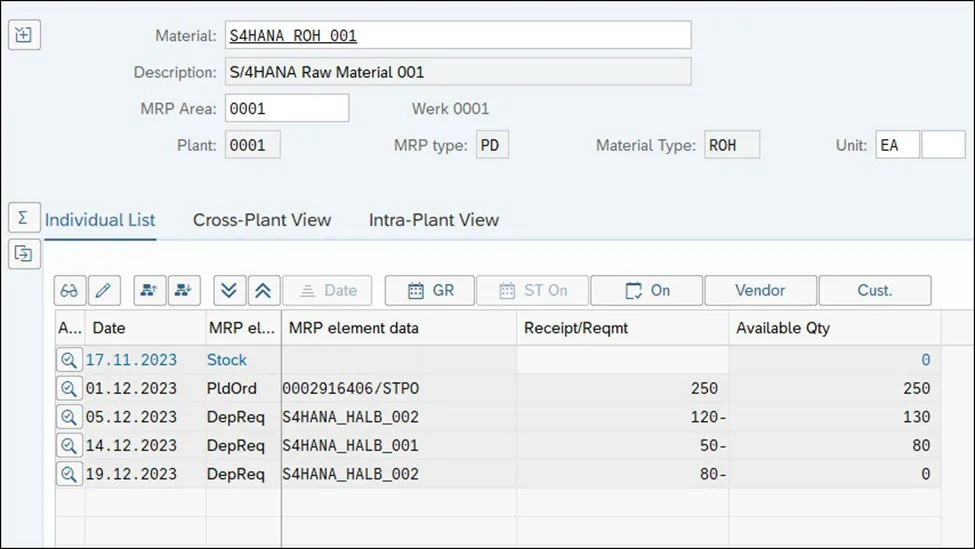Click the expand header details icon
975x549 pixels.
pyautogui.click(x=24, y=35)
